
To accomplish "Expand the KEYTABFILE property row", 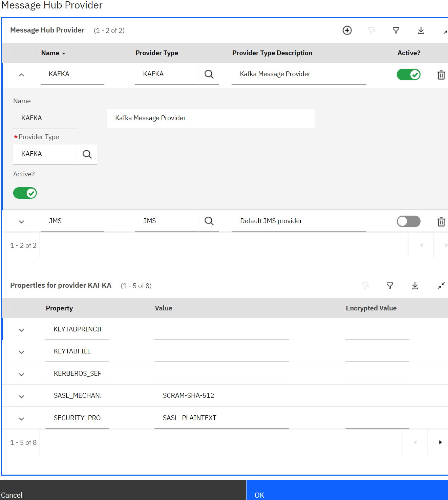I will coord(21,352).
